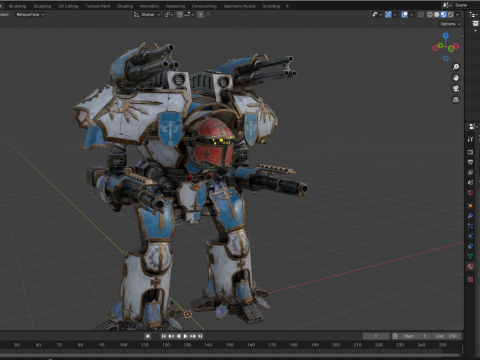Screen dimensions: 480x360
Task: Open the Physics properties tab
Action: tap(470, 236)
